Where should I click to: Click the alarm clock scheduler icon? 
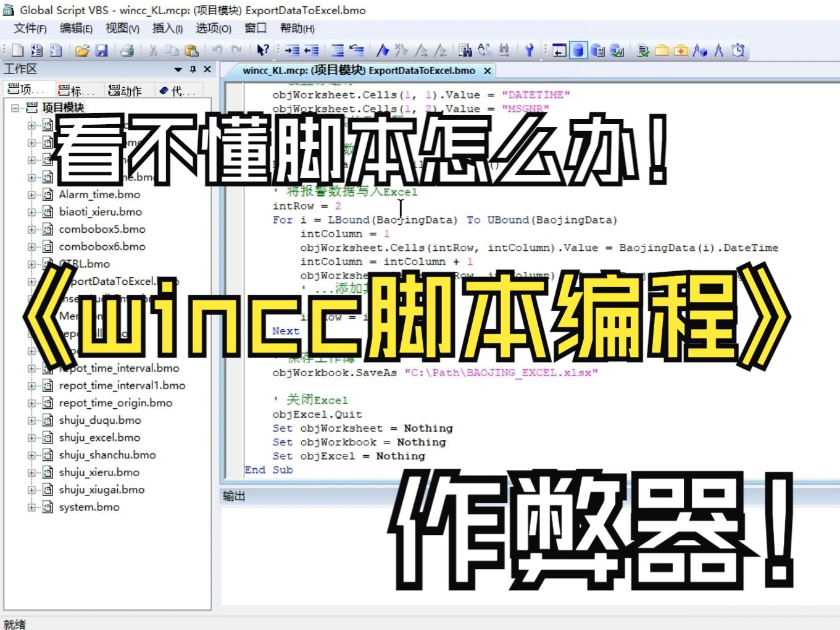click(738, 51)
